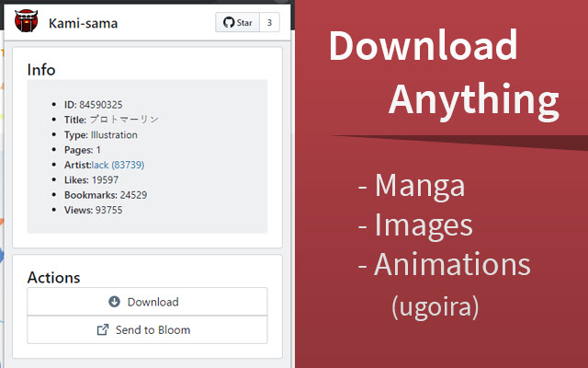Click the Views: 93755 entry
The width and height of the screenshot is (588, 368).
point(94,210)
